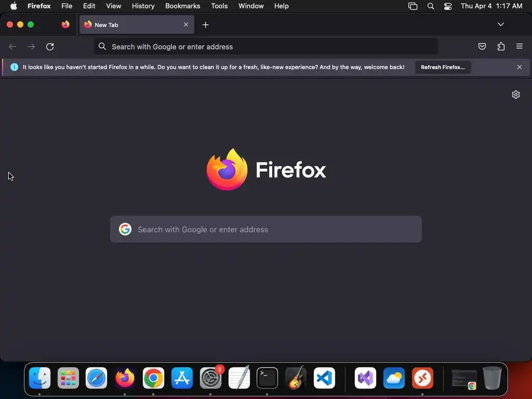Click Firefox icon in the Dock

[x=125, y=378]
